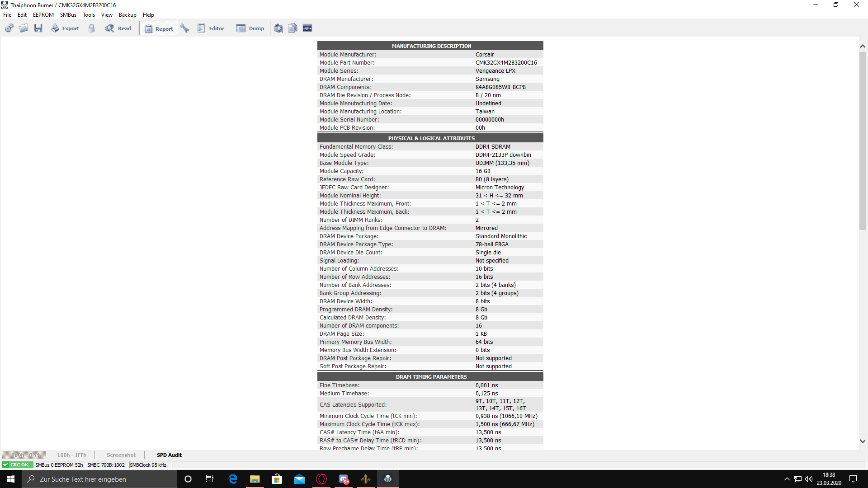
Task: Open the SPD Audit tab
Action: [169, 455]
